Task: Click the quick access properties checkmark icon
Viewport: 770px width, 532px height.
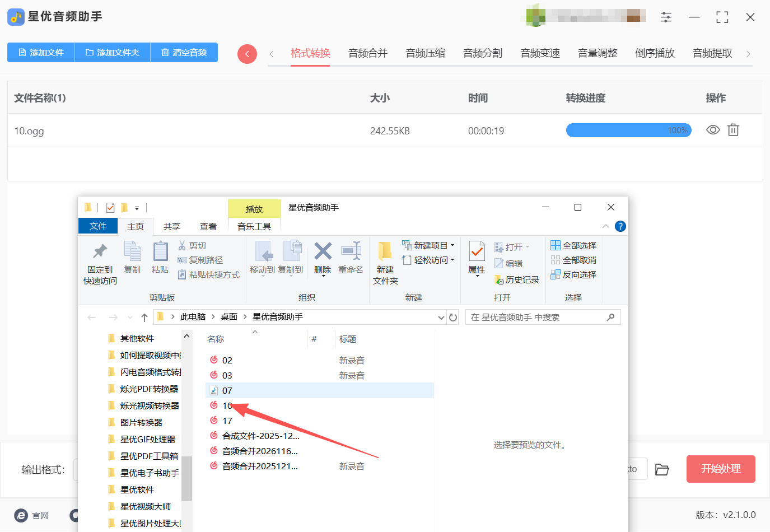Action: click(110, 208)
